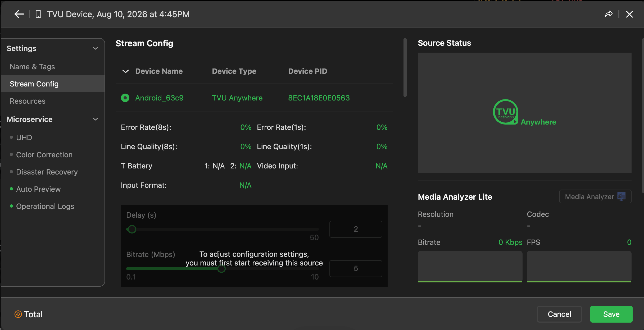Click the Delay value field showing 2
Screen dimensions: 644x330
(356, 229)
